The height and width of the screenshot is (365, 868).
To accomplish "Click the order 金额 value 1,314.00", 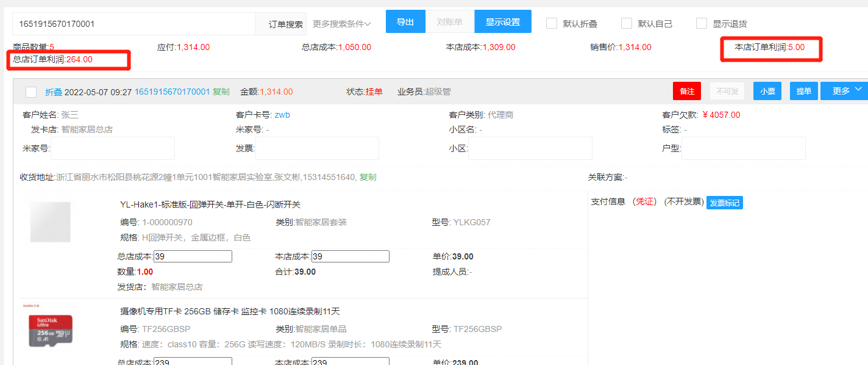I will click(x=276, y=92).
